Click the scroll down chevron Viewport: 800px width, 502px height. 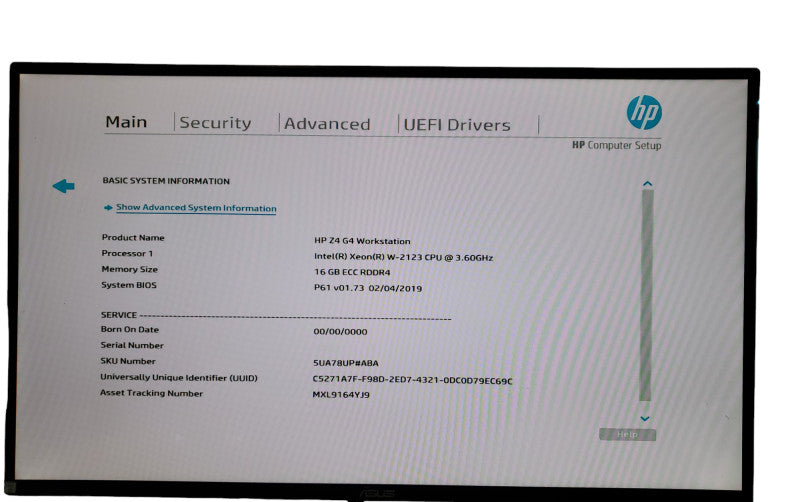645,418
